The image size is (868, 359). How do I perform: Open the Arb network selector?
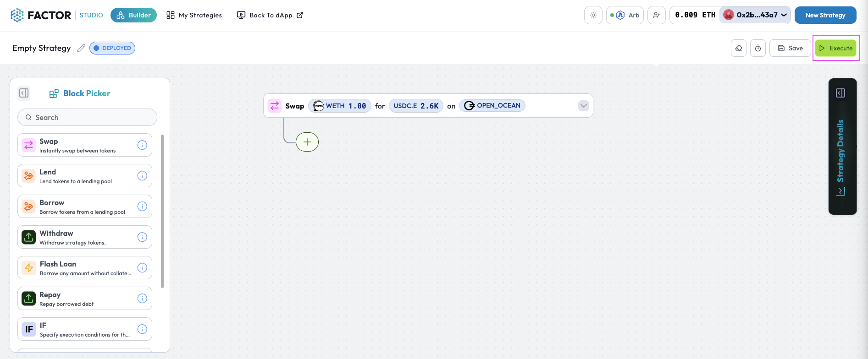[625, 15]
